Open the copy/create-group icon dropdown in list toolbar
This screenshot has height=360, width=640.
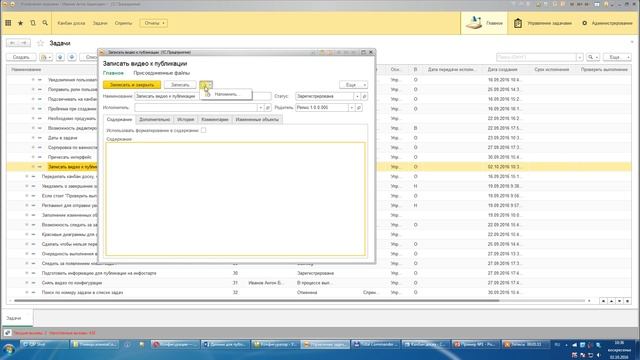pyautogui.click(x=45, y=57)
